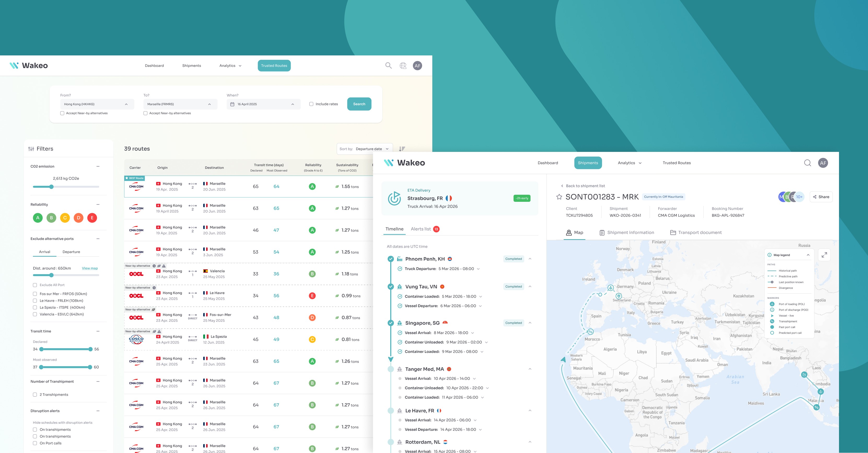Click the Filters sliders icon

(31, 149)
